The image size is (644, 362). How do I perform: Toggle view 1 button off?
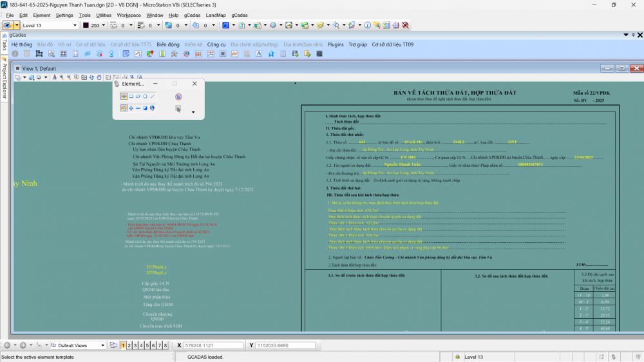pos(122,346)
